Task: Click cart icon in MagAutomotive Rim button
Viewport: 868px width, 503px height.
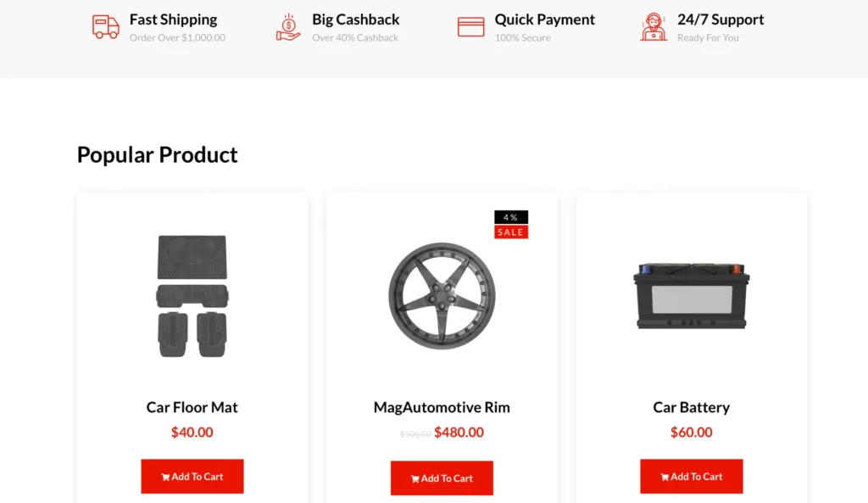Action: [x=415, y=478]
